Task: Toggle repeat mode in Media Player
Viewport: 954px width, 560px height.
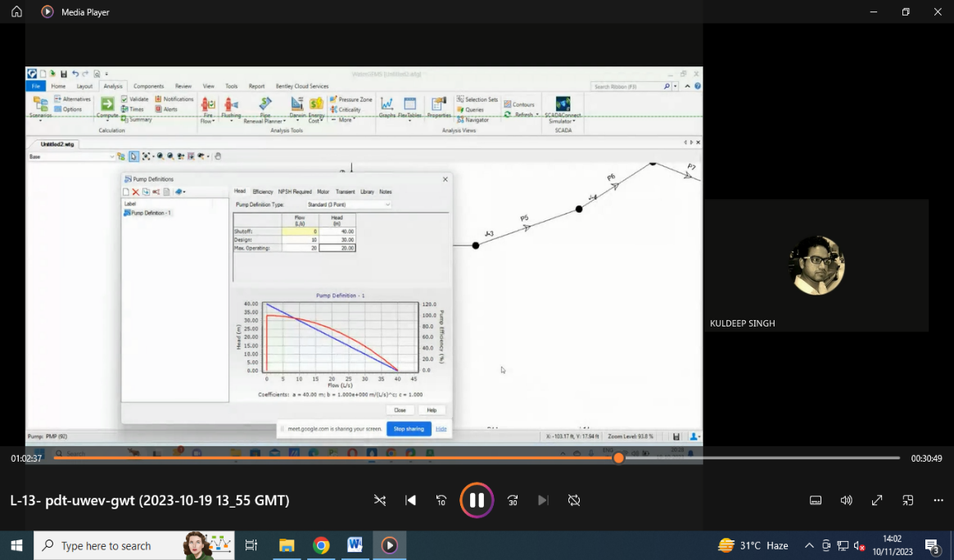Action: pos(574,499)
